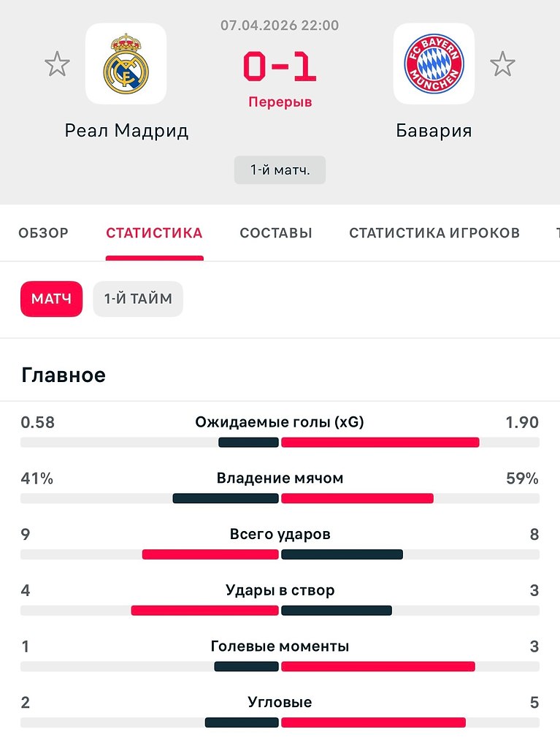Tap the Угловые corners stat label
Image resolution: width=560 pixels, height=748 pixels.
click(x=280, y=702)
